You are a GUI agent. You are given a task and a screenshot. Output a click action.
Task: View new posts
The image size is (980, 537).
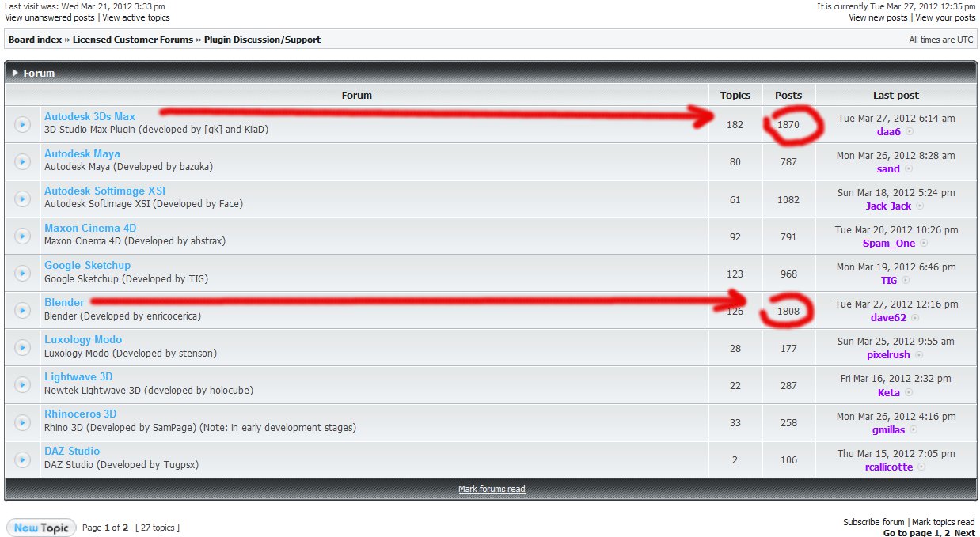click(x=878, y=17)
